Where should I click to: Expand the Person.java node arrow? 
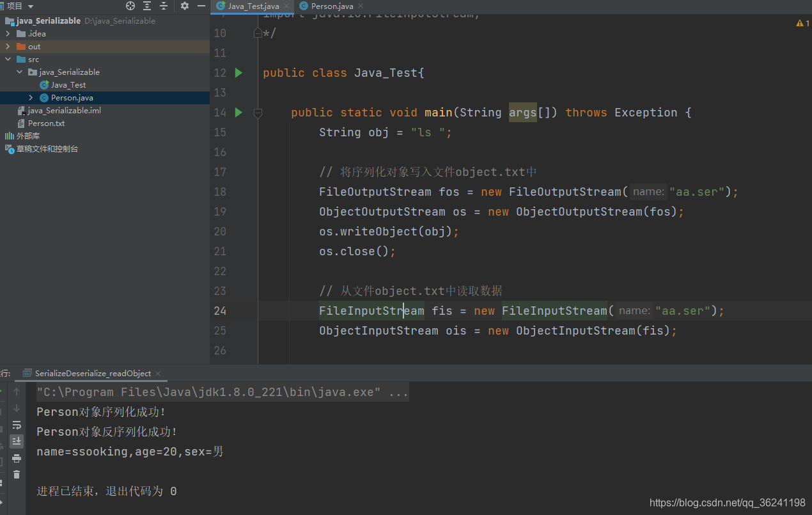[x=31, y=97]
